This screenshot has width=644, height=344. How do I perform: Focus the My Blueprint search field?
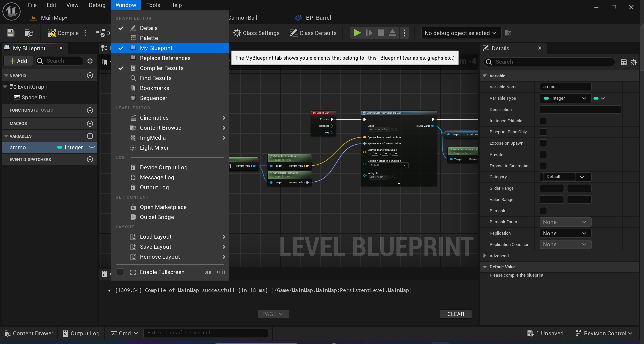tap(60, 61)
